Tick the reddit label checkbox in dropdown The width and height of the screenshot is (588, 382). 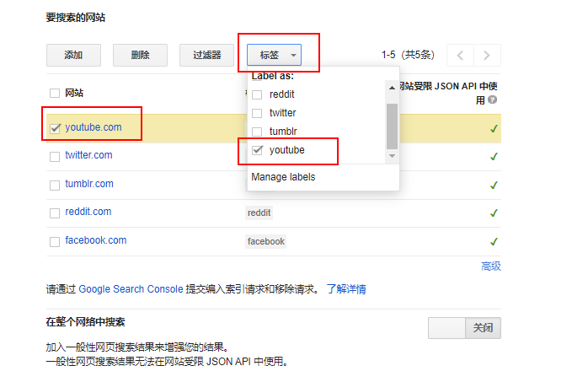click(x=257, y=94)
